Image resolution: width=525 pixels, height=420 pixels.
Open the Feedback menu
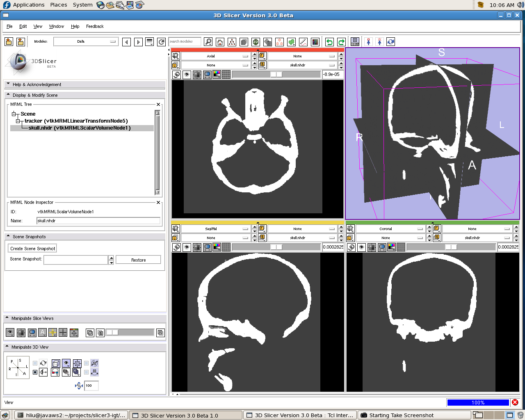(95, 26)
